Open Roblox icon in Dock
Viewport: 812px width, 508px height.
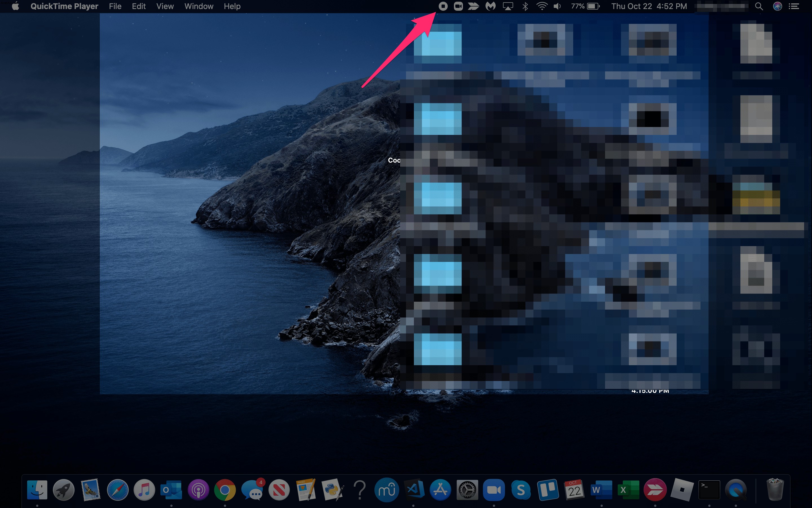pos(682,490)
